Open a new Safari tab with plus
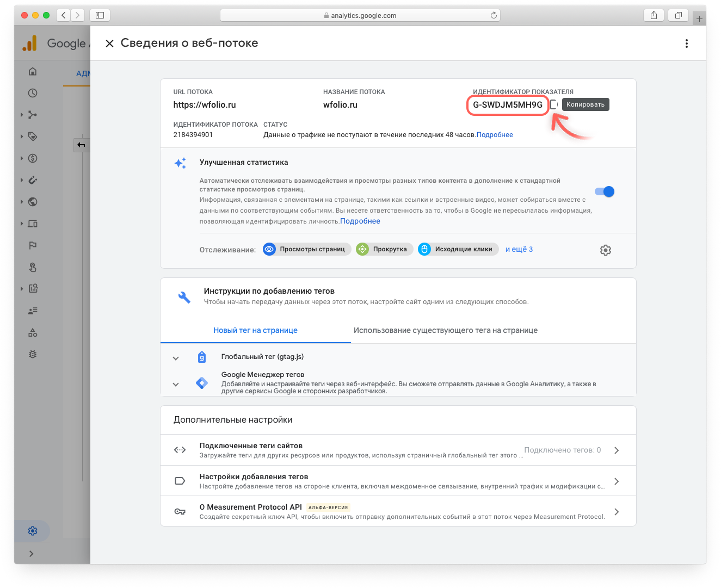The height and width of the screenshot is (588, 721). (699, 18)
